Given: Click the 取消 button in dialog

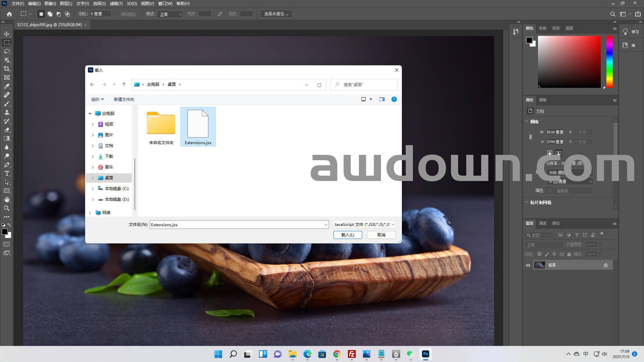Looking at the screenshot, I should click(x=381, y=235).
